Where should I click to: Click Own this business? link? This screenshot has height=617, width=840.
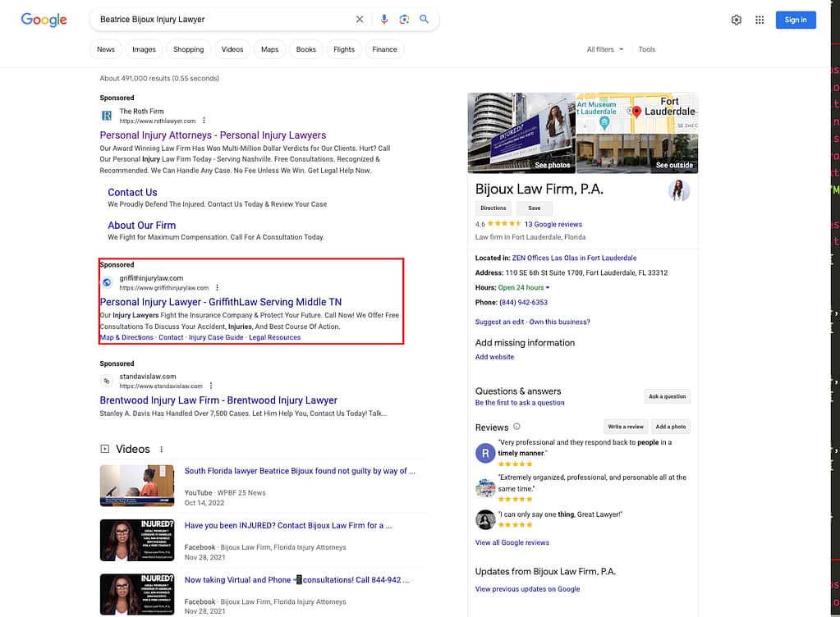559,322
